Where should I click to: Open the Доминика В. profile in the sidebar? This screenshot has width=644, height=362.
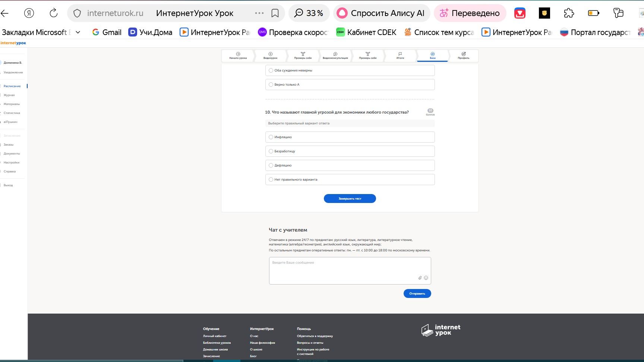tap(13, 63)
